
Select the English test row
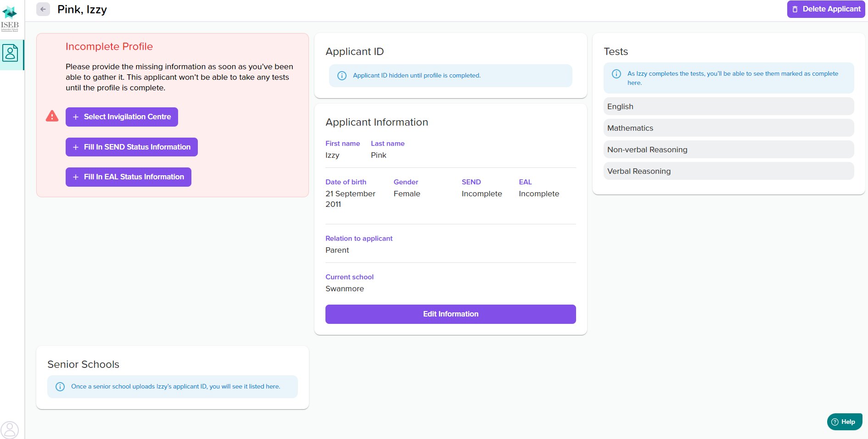pyautogui.click(x=728, y=106)
